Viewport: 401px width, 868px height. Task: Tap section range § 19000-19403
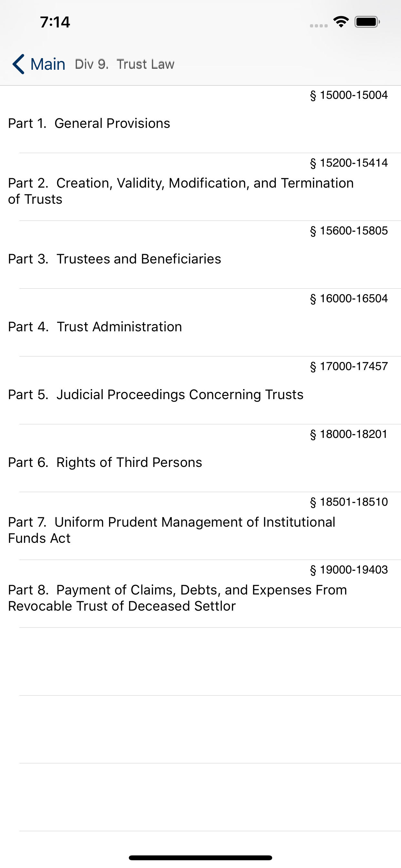point(349,570)
